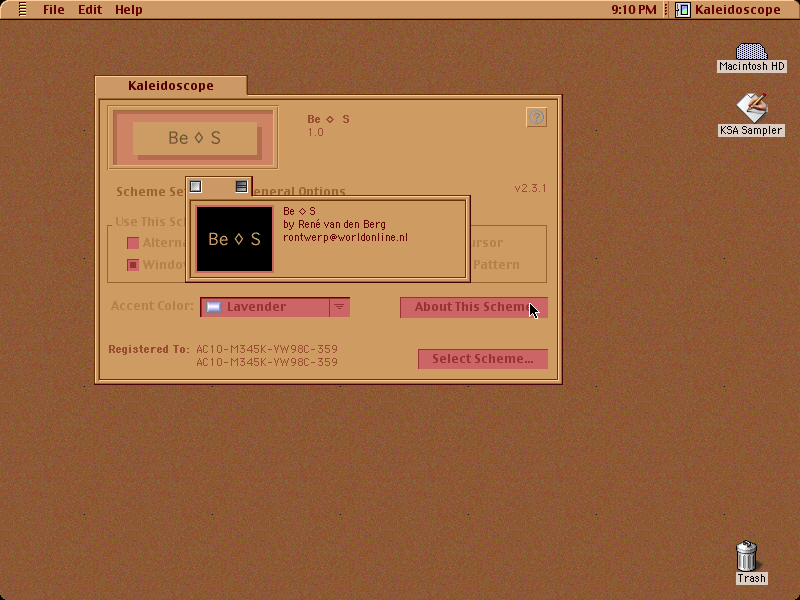Click the Be ◊ S scheme preview banner
Screen dimensions: 800x600
(193, 138)
